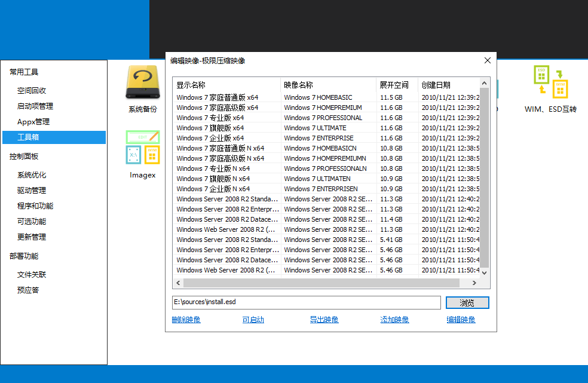This screenshot has height=383, width=588.
Task: Select 工具箱 in the sidebar
Action: point(28,137)
